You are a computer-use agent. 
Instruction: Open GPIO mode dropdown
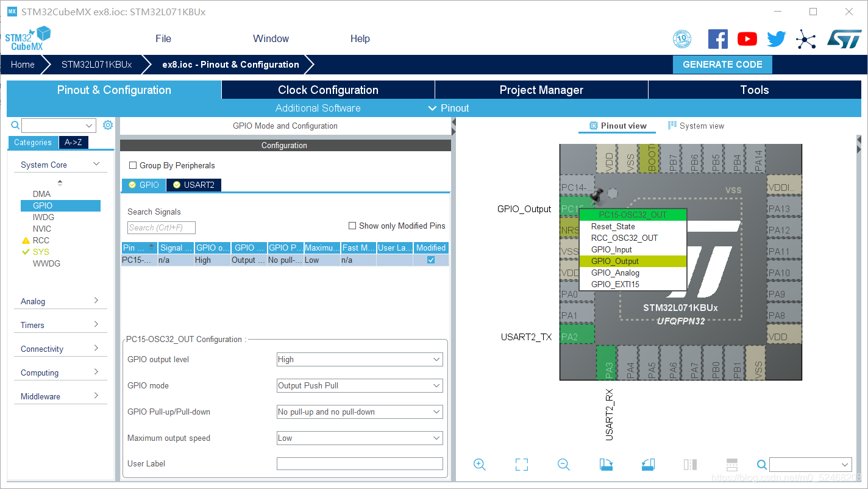tap(360, 386)
